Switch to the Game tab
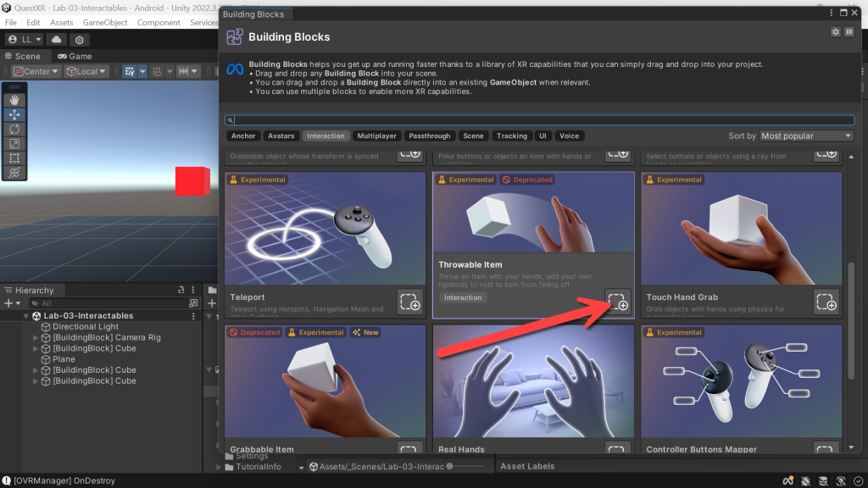This screenshot has width=868, height=488. (75, 57)
